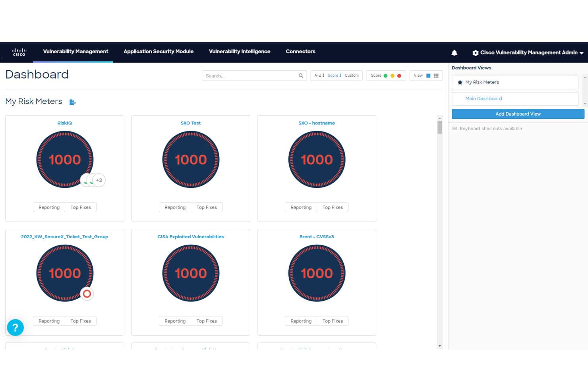Screen dimensions: 588x392
Task: Open Top Fixes for 2022_KW_SecureX_Ticket_Test_Group
Action: (x=81, y=321)
